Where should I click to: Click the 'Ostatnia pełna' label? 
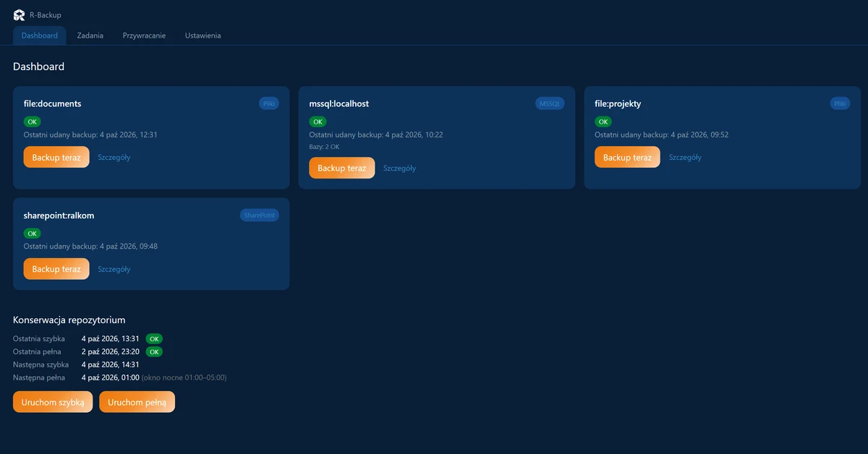[37, 351]
